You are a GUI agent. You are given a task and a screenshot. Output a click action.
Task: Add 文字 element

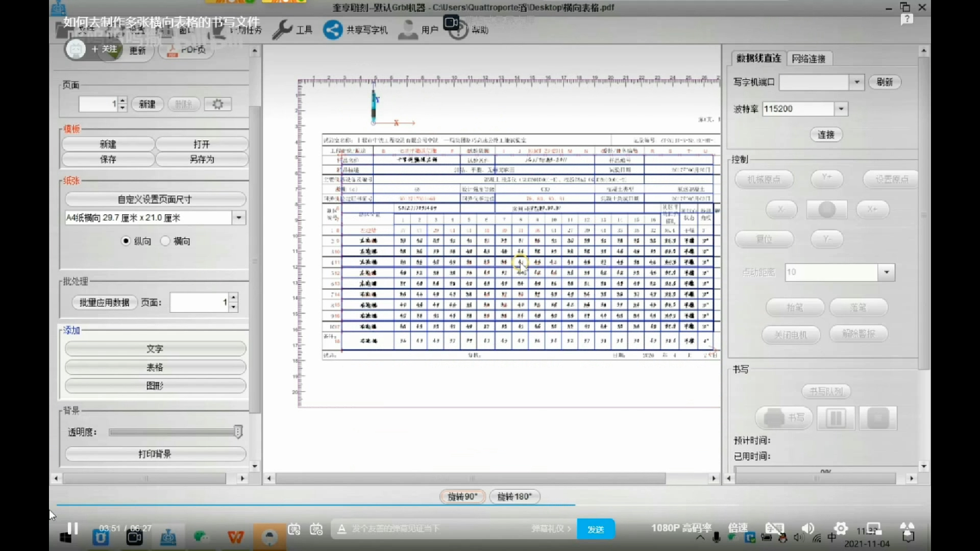tap(155, 349)
